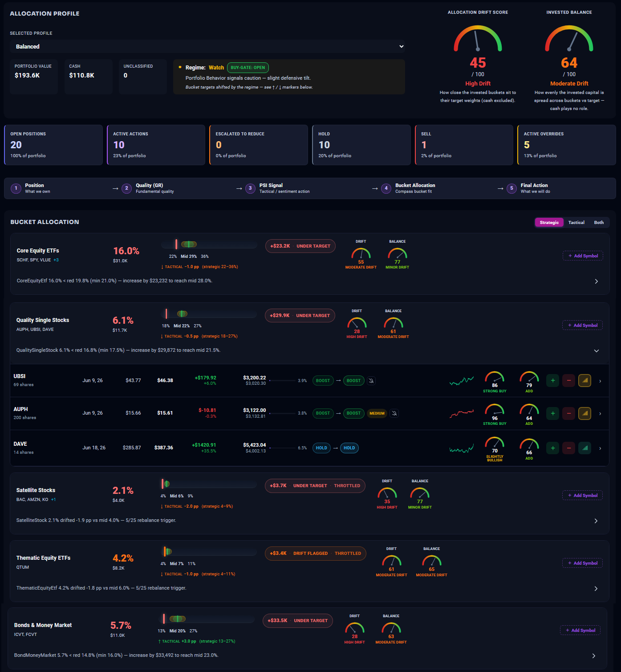Click the orange signal bars icon for UBSI

584,380
